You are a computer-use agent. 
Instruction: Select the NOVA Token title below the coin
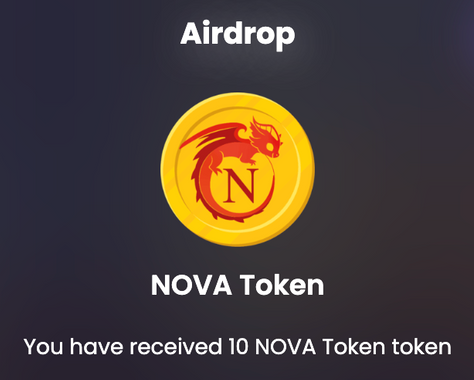click(237, 285)
